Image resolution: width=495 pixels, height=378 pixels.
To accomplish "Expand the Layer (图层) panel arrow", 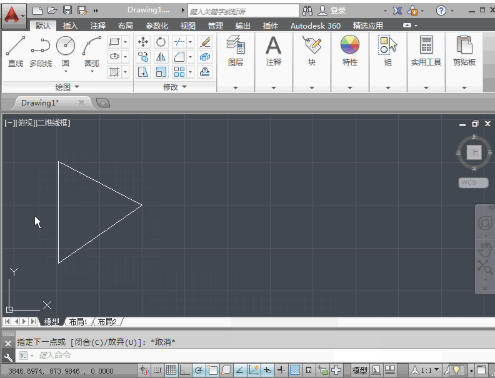I will point(236,88).
